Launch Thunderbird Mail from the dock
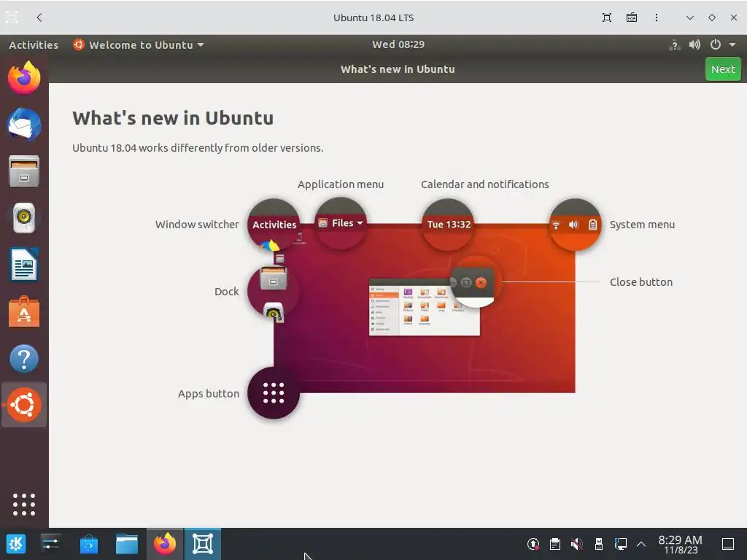The width and height of the screenshot is (747, 560). (x=24, y=124)
